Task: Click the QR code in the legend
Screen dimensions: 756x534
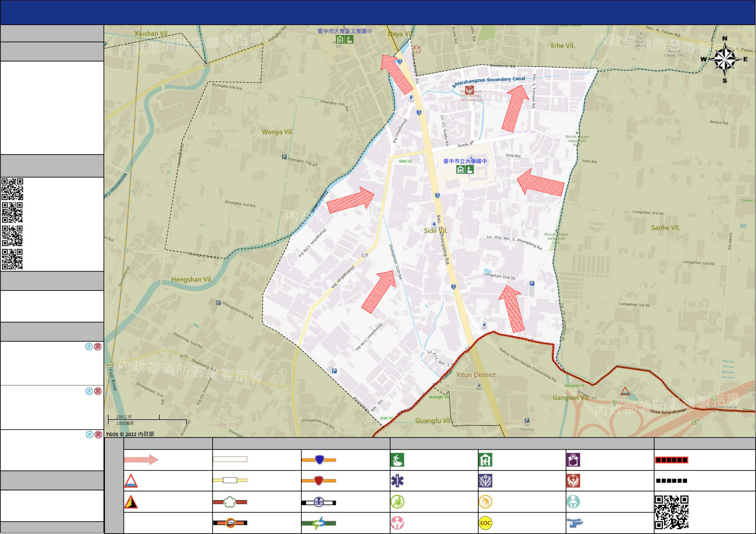Action: point(671,512)
